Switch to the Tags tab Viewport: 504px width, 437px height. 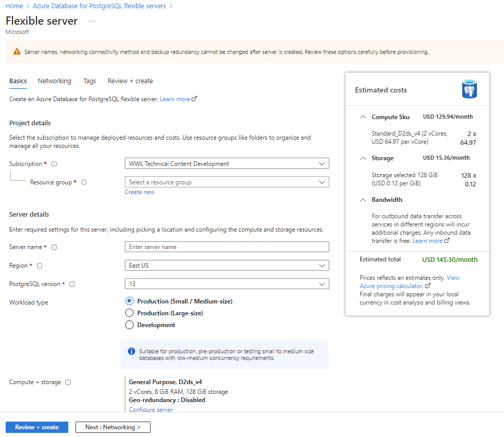click(89, 81)
